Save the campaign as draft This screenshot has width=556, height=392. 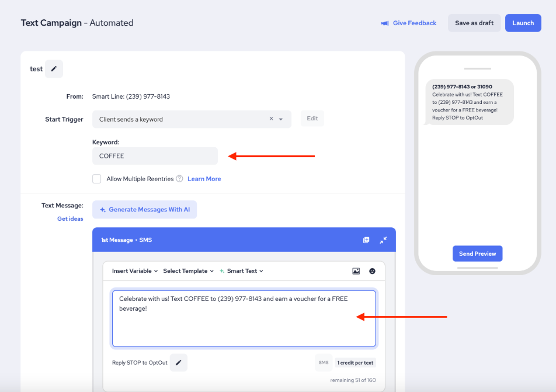pyautogui.click(x=474, y=23)
